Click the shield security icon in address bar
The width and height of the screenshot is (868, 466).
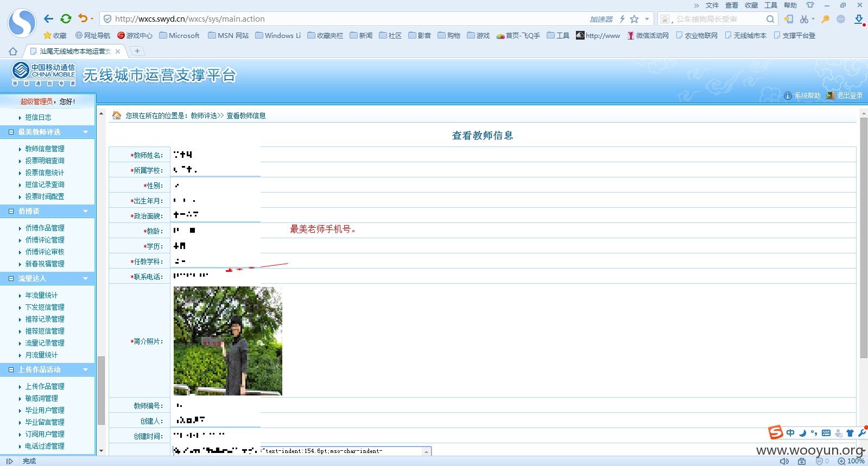pos(107,19)
